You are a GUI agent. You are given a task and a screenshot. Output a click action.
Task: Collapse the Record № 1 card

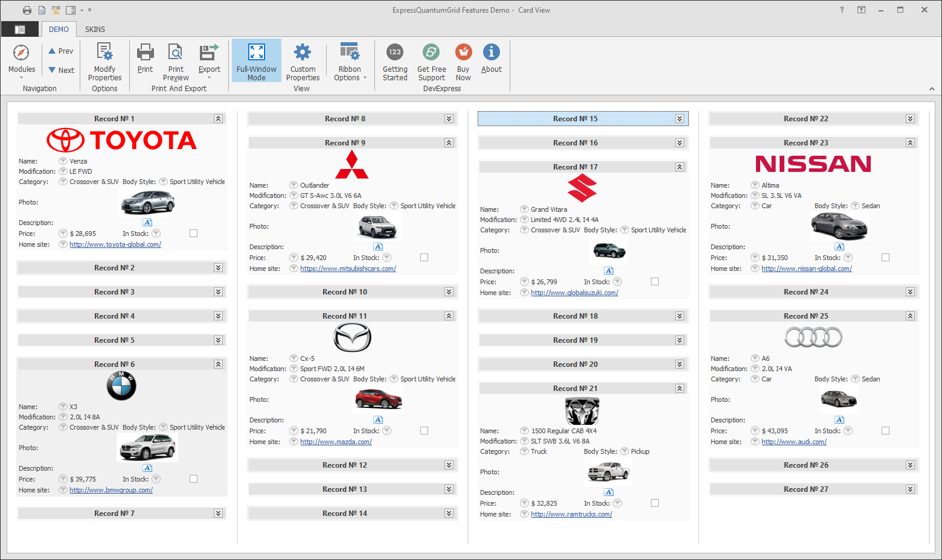point(218,119)
